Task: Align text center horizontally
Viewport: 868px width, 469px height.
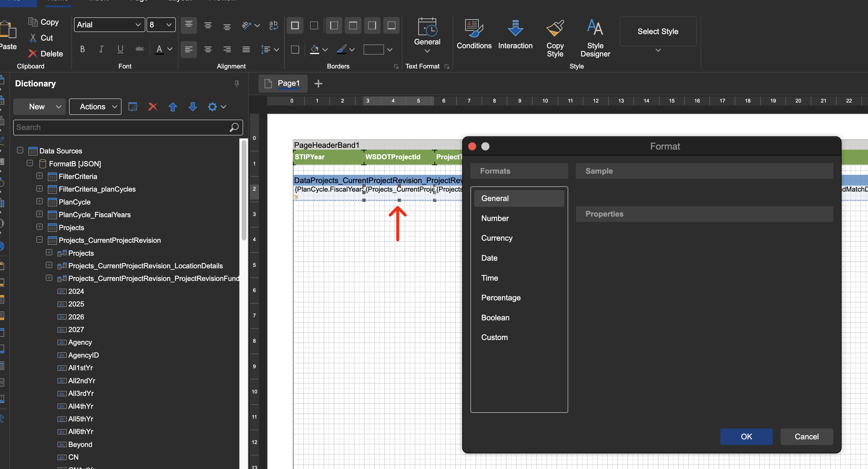Action: (208, 50)
